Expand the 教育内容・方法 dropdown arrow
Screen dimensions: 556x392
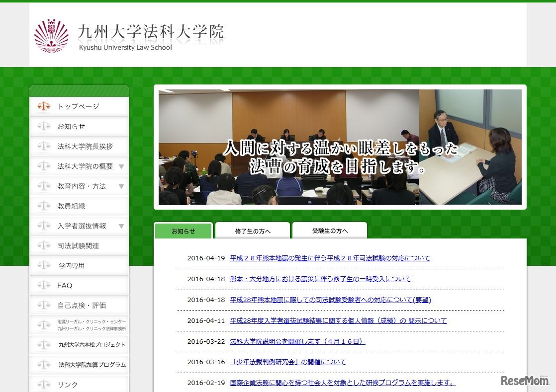(x=122, y=186)
